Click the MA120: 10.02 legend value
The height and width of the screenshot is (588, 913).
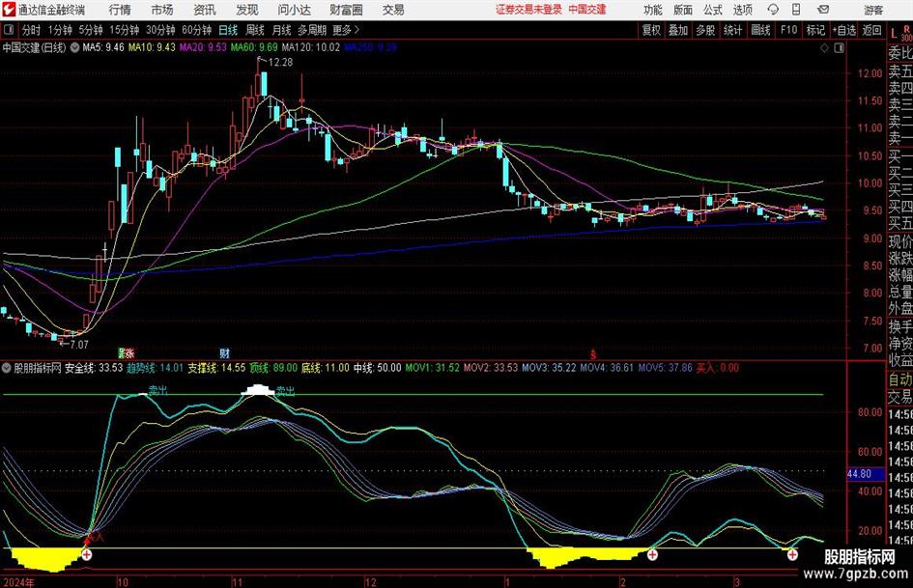310,47
